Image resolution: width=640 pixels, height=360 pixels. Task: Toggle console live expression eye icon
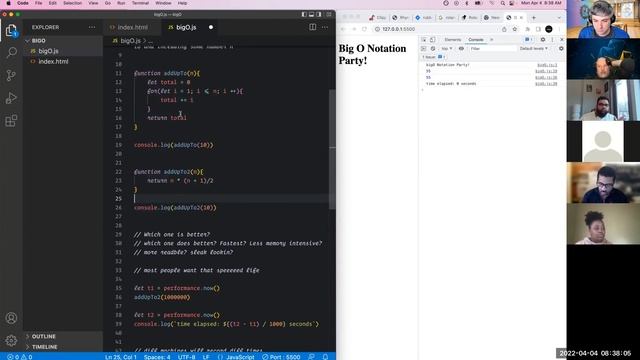point(461,49)
